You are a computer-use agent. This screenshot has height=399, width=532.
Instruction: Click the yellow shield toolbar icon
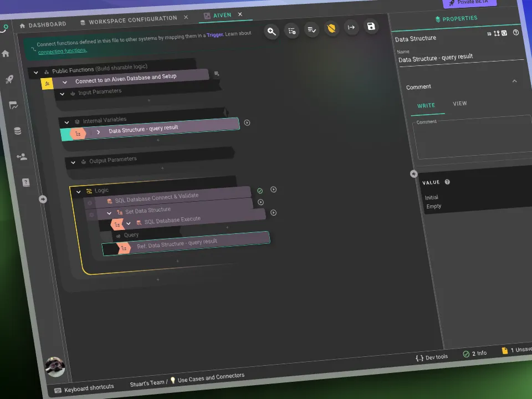click(331, 29)
